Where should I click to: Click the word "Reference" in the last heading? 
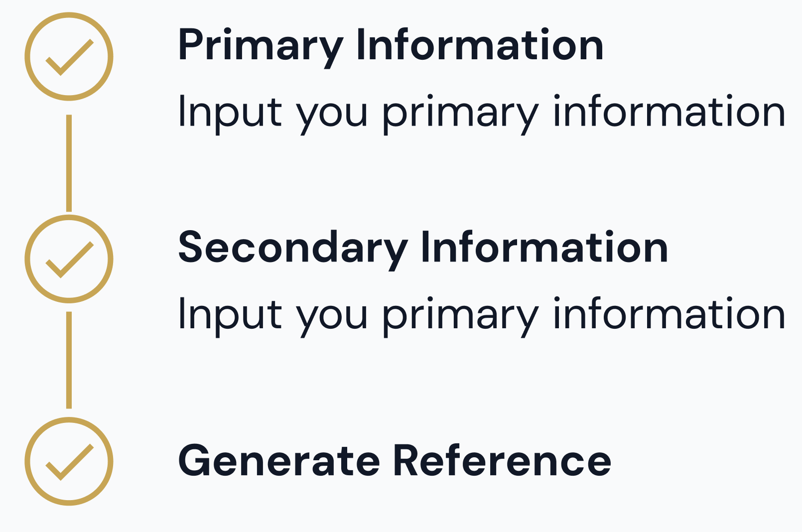click(502, 461)
